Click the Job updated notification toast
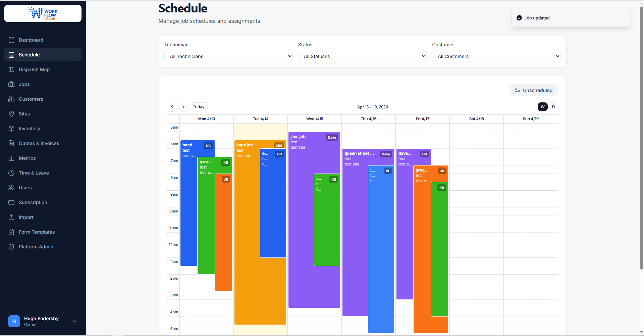The image size is (644, 336). tap(571, 18)
